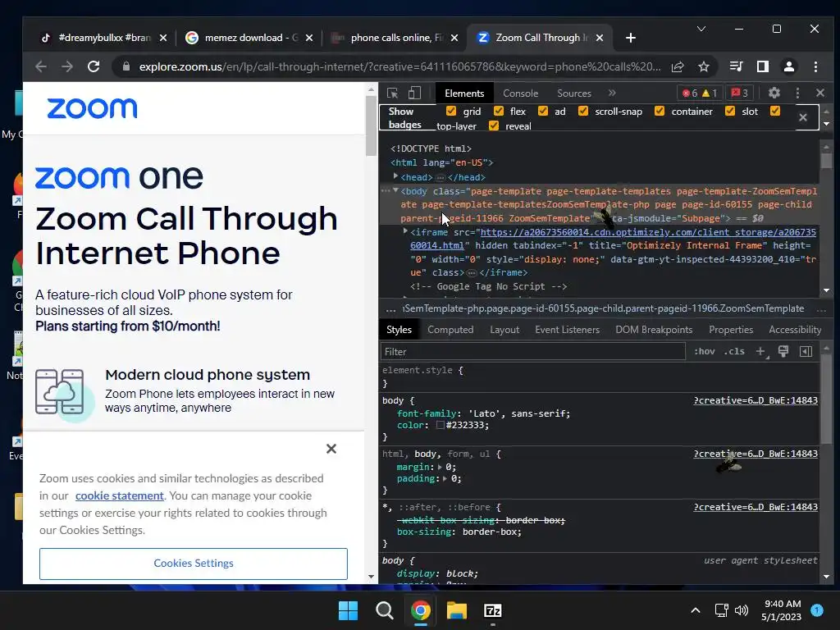
Task: Switch to the Console tab
Action: (x=520, y=94)
